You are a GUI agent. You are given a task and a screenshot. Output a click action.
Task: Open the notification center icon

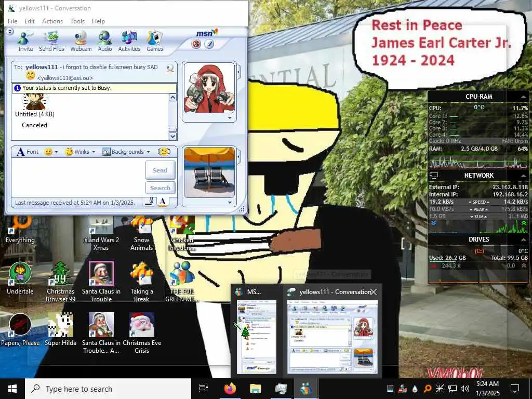tap(515, 389)
